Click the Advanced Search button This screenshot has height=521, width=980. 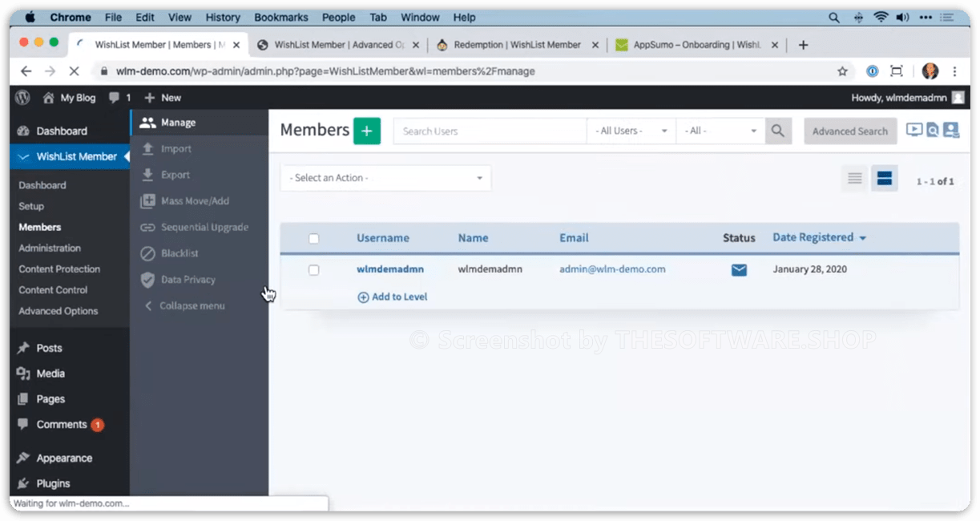[850, 131]
